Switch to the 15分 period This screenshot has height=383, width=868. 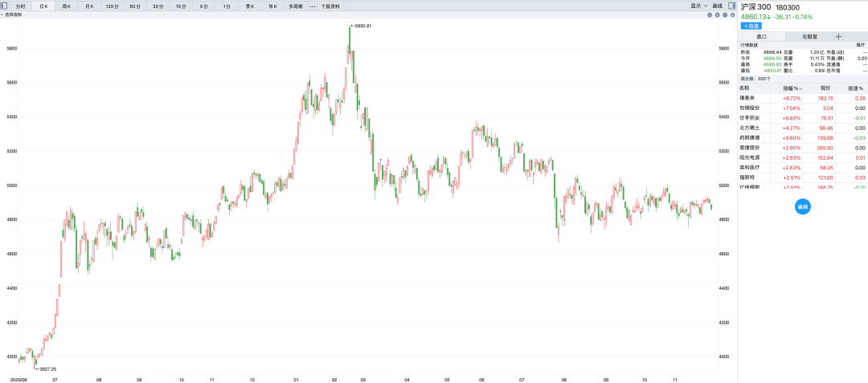(x=181, y=6)
